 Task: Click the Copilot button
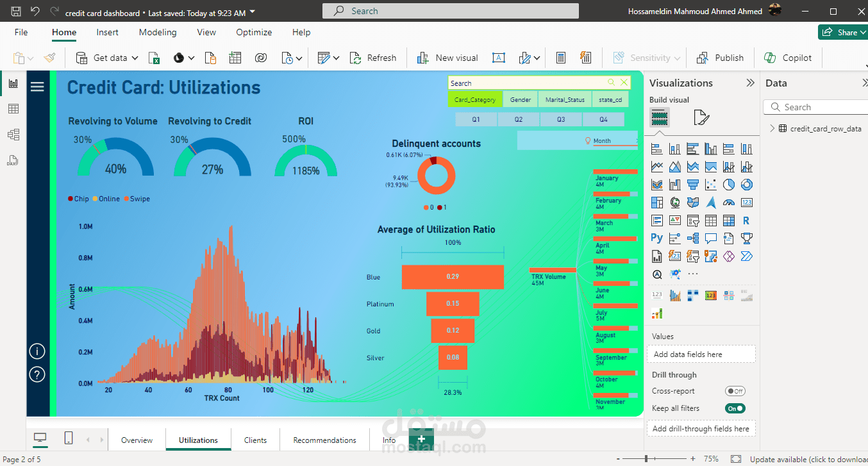click(x=788, y=58)
